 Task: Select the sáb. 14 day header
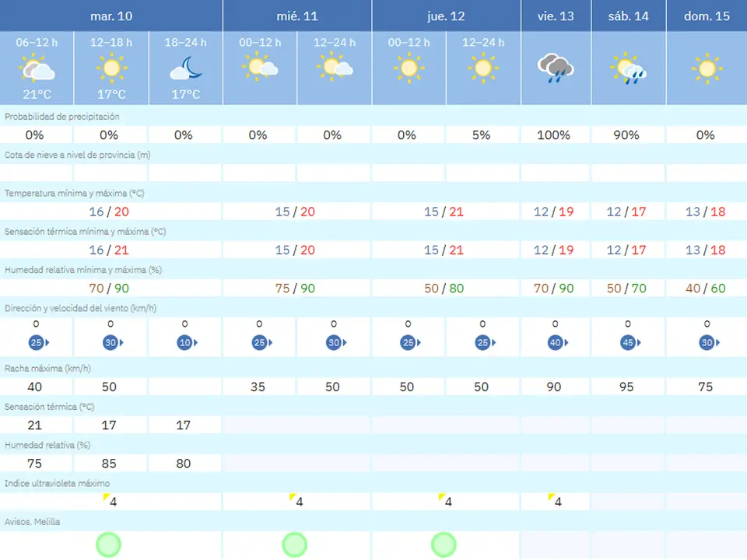pos(629,16)
